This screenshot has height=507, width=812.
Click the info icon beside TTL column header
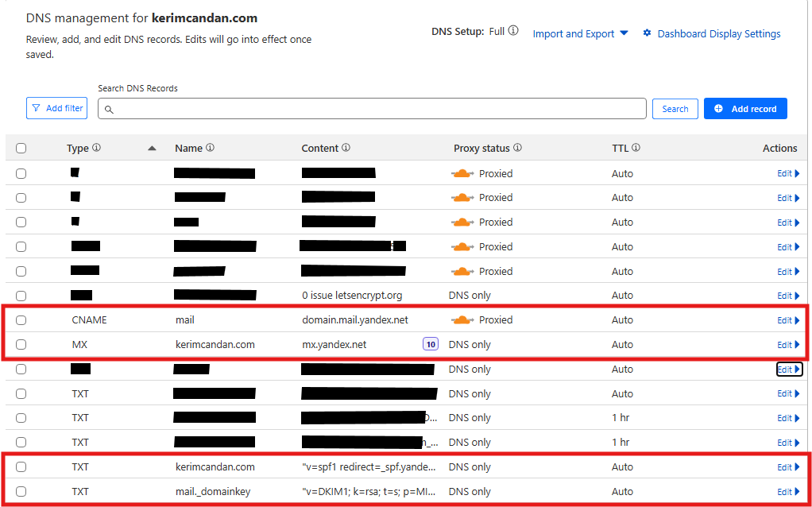click(636, 148)
